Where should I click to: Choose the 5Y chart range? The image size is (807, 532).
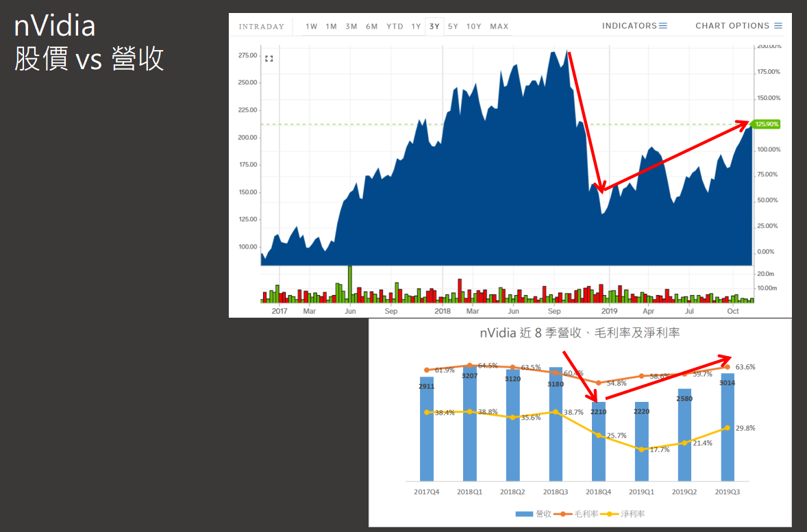(x=453, y=26)
